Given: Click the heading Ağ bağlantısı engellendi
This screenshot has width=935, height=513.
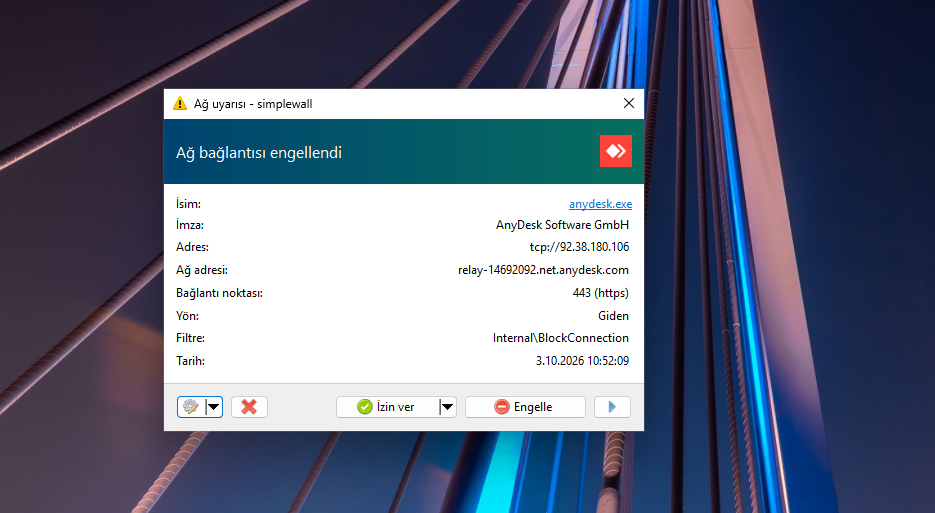Looking at the screenshot, I should (259, 153).
